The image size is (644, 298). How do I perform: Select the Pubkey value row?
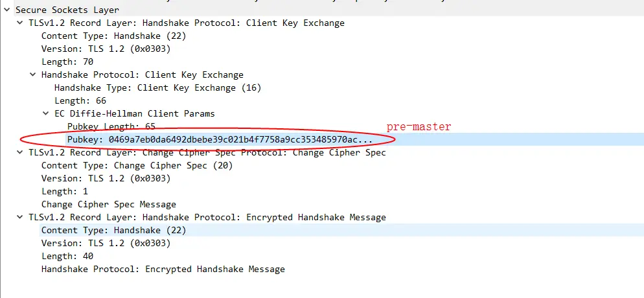point(220,139)
